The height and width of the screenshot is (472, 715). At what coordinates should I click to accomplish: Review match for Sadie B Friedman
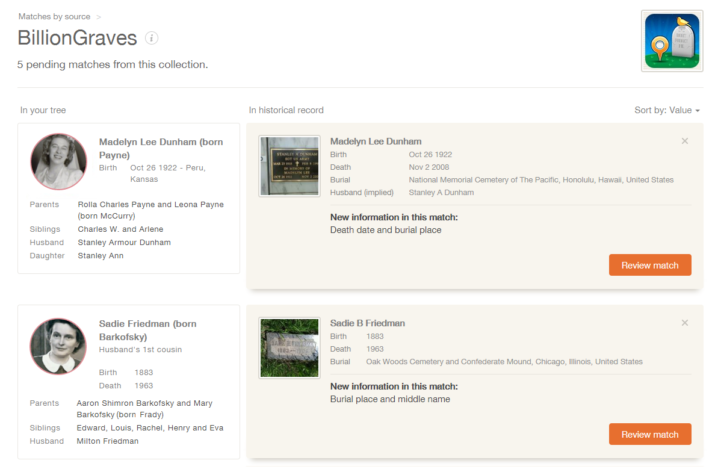point(650,434)
